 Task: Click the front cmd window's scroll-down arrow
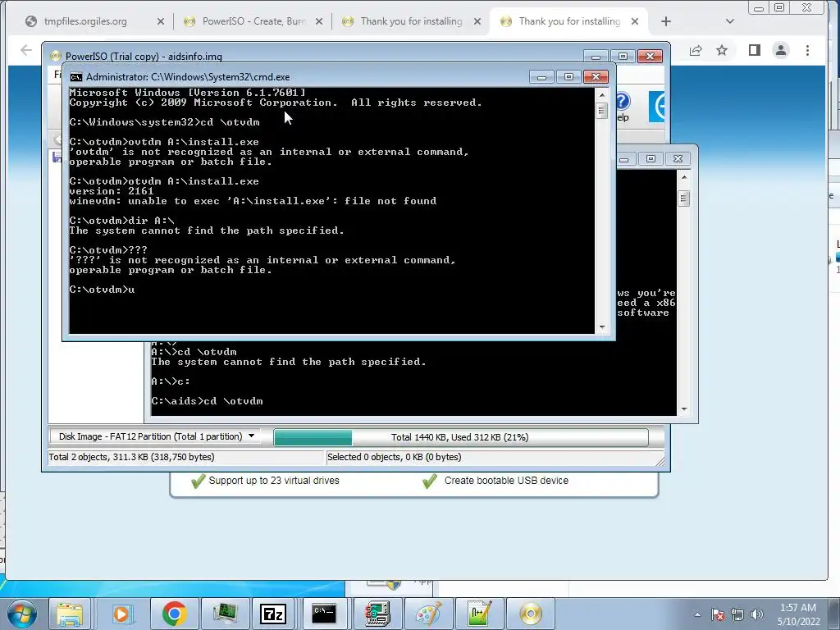coord(602,327)
